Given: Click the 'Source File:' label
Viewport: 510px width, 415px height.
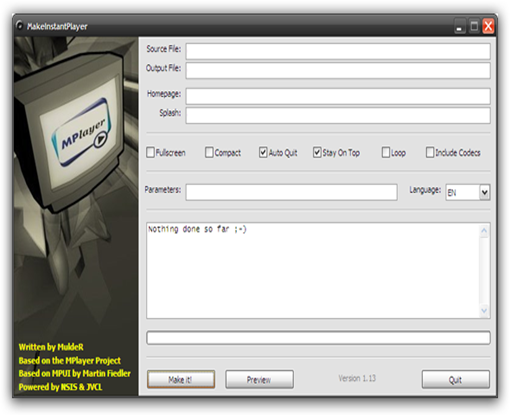Looking at the screenshot, I should tap(164, 49).
